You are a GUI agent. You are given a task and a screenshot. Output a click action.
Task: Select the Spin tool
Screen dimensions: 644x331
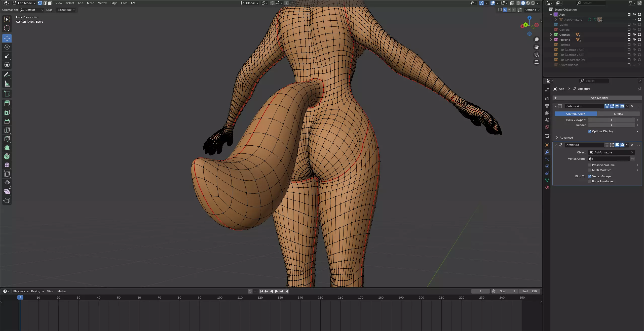point(7,156)
